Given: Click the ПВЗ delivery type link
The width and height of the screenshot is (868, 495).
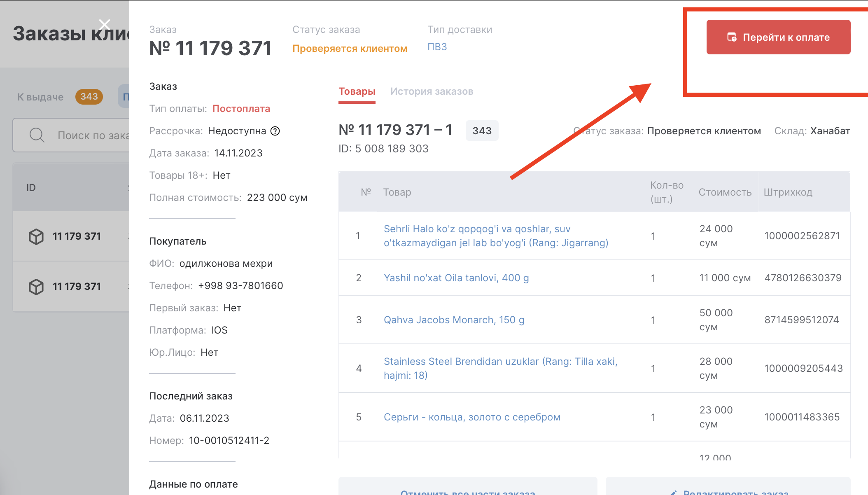Looking at the screenshot, I should click(437, 47).
